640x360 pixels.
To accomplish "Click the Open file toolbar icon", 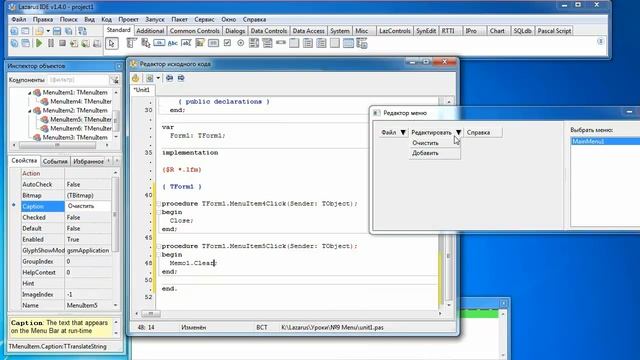I will pyautogui.click(x=39, y=31).
